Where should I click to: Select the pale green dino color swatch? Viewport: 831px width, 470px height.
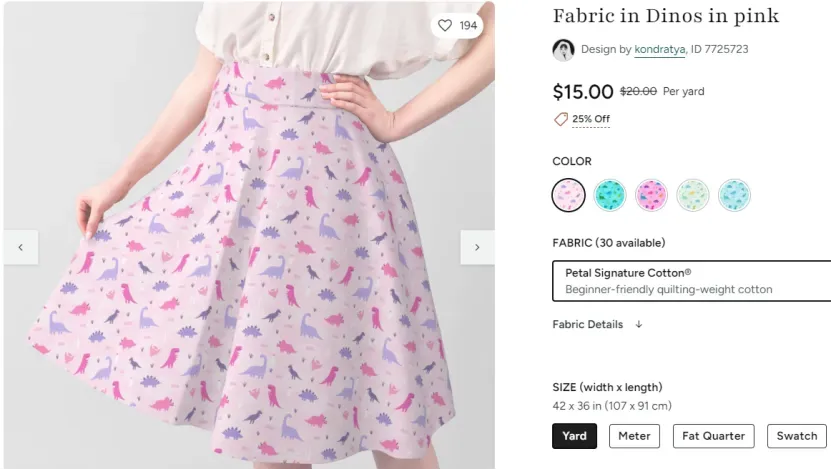click(693, 195)
